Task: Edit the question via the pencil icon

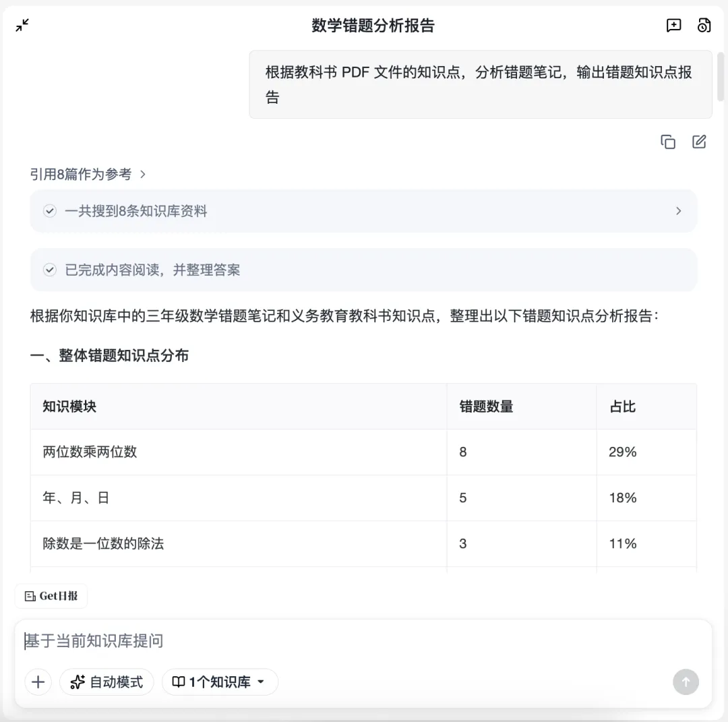Action: tap(698, 142)
